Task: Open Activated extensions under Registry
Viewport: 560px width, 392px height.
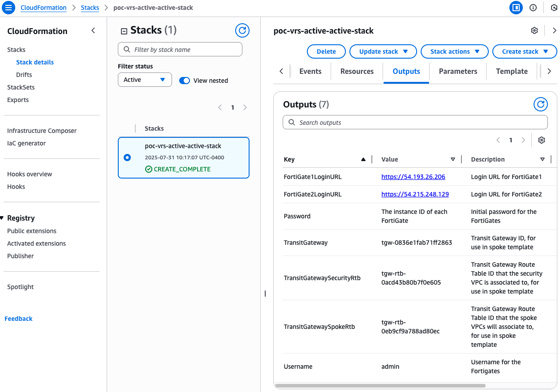Action: click(36, 243)
